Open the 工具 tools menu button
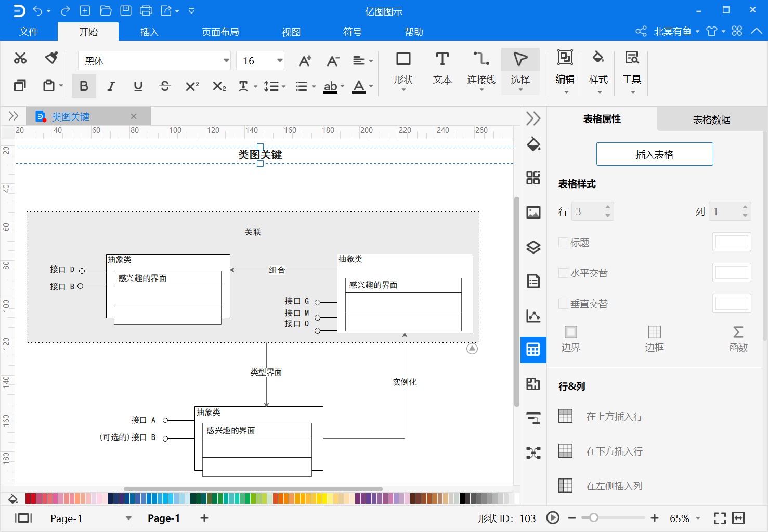Screen dimensions: 768x532 coord(632,71)
